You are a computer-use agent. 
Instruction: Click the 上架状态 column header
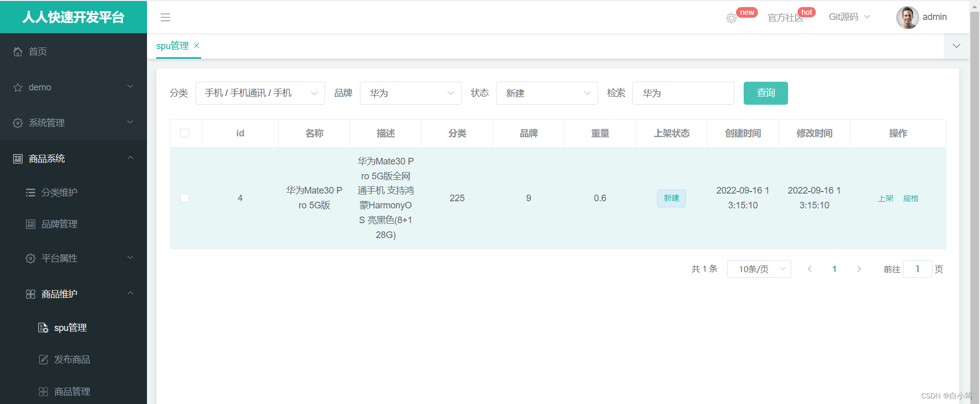pos(672,133)
